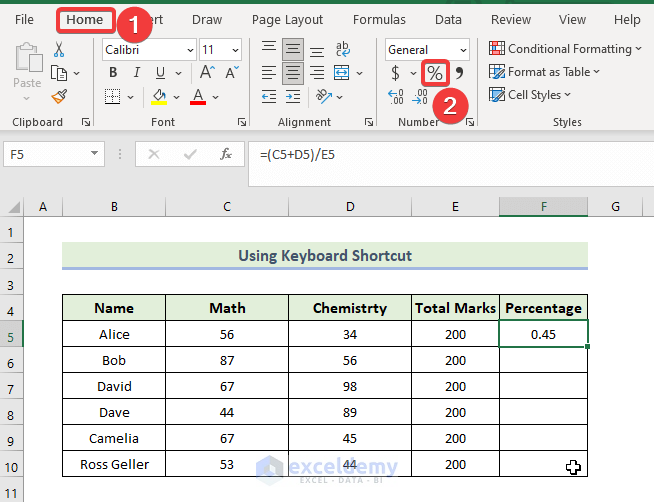Image resolution: width=654 pixels, height=502 pixels.
Task: Open Conditional Formatting menu
Action: (568, 49)
